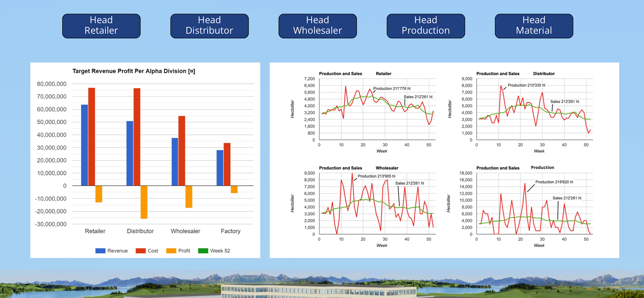Click the 'Distributor' x-axis label in bar chart
The height and width of the screenshot is (298, 644).
(140, 231)
